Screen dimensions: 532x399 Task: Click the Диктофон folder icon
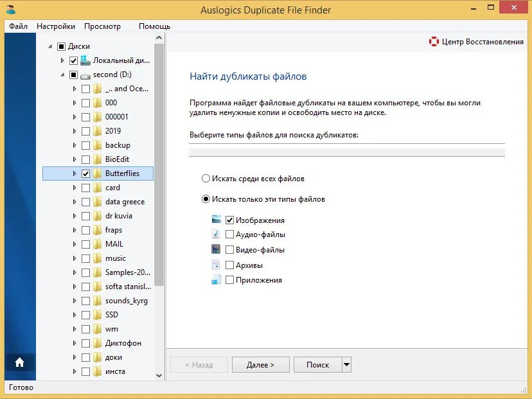(x=98, y=343)
